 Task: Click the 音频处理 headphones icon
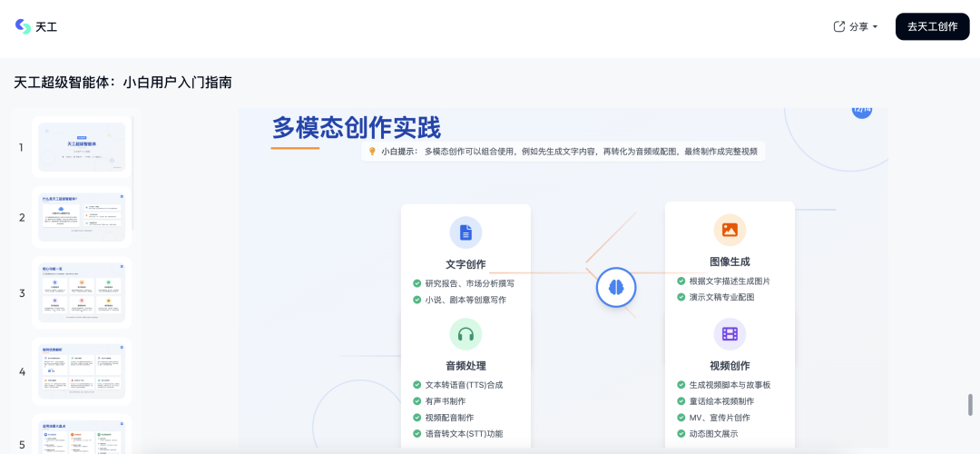pyautogui.click(x=465, y=334)
